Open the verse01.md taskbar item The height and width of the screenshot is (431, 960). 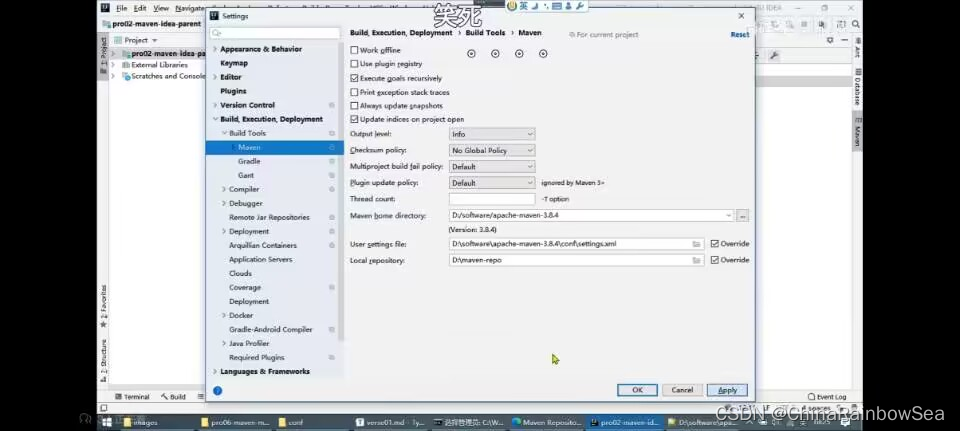(x=391, y=422)
